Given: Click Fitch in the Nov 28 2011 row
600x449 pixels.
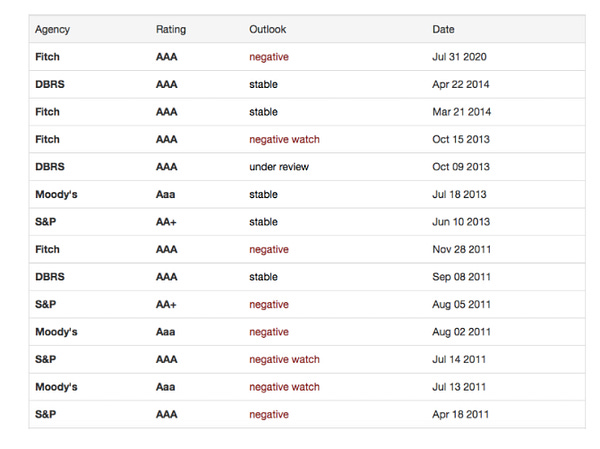Looking at the screenshot, I should (47, 250).
